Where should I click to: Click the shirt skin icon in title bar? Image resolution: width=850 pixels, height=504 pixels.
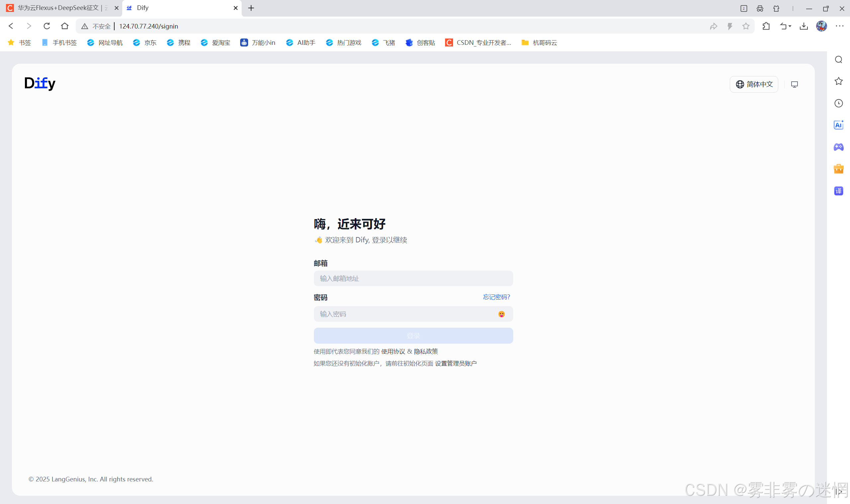tap(776, 9)
